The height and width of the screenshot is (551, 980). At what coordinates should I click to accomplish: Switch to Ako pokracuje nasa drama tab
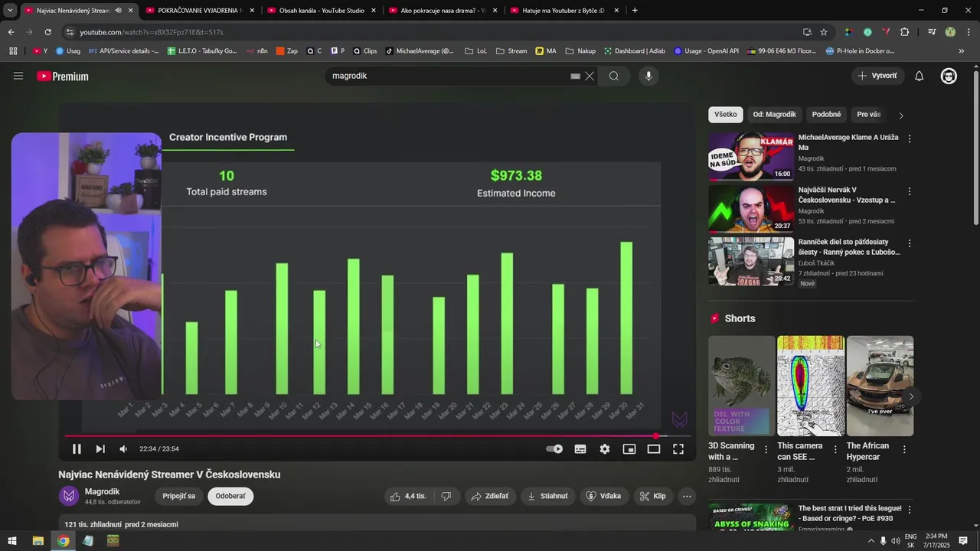[443, 11]
